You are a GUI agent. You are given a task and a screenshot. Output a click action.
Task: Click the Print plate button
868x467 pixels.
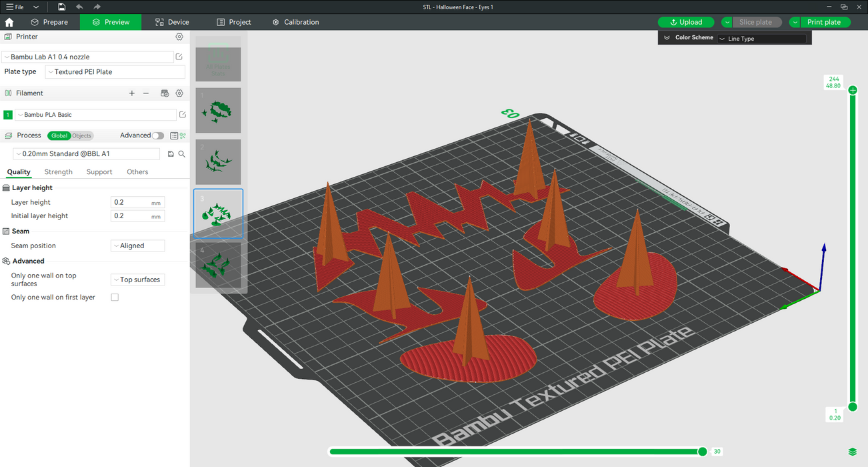[x=824, y=22]
